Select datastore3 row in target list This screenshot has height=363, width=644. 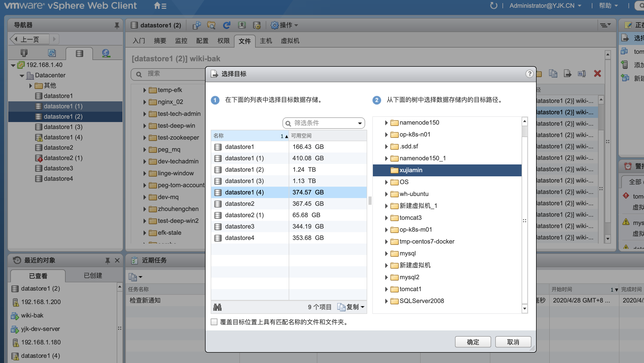240,226
